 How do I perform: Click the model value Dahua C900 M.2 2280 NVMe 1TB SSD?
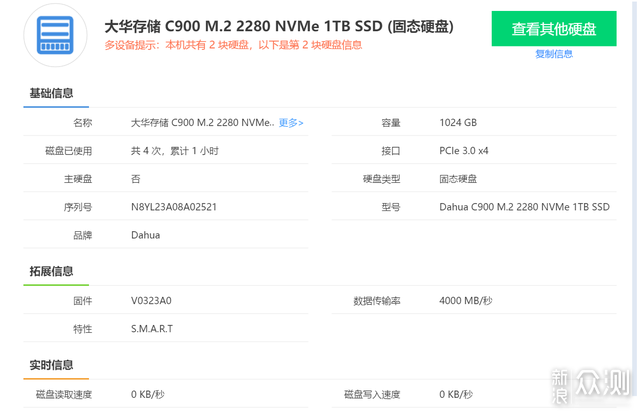524,207
